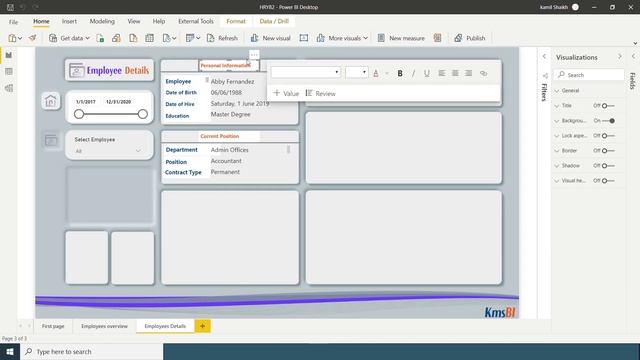Toggle the Lock aspect switch
The height and width of the screenshot is (360, 640).
point(608,136)
